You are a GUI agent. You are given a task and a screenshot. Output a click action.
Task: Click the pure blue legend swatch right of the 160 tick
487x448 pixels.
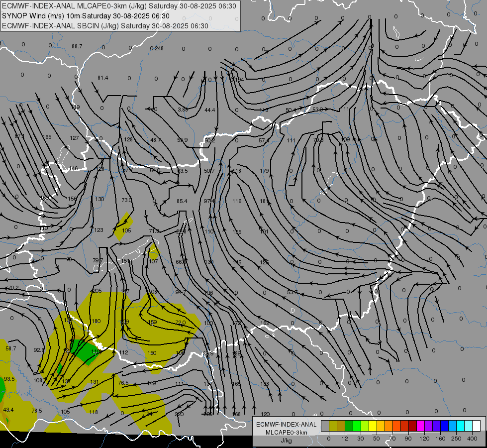(x=445, y=426)
